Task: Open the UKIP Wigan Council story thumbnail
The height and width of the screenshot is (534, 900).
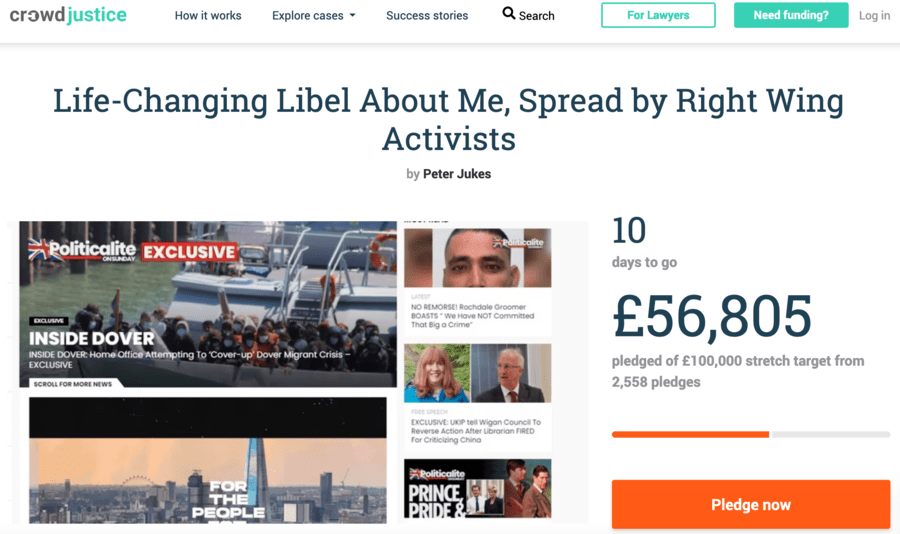Action: coord(478,373)
